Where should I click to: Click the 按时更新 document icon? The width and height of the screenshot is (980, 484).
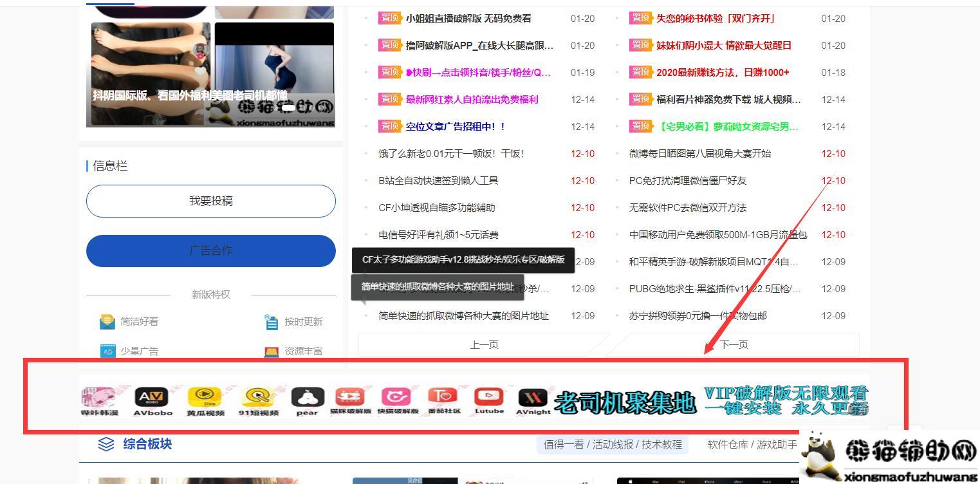tap(272, 322)
